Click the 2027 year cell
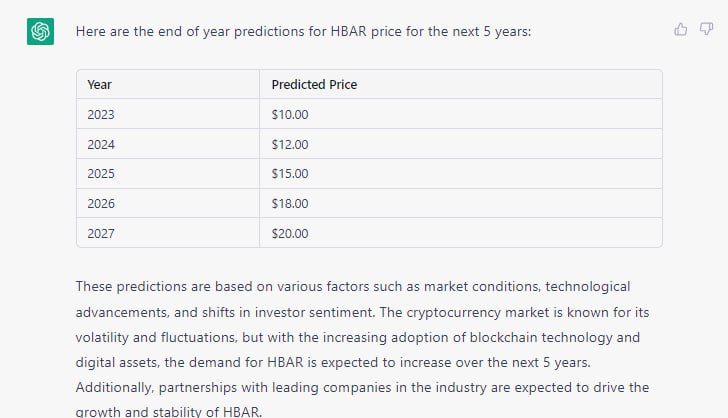 (168, 233)
